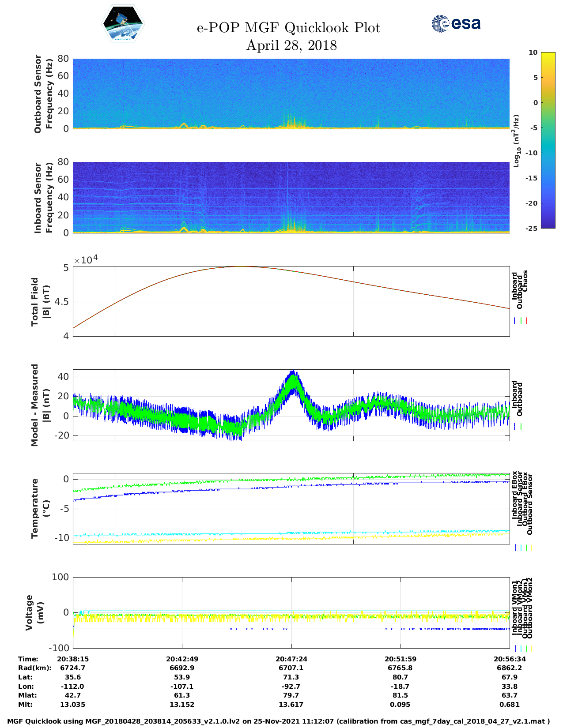Click the footer MGF Quicklook file text

(278, 721)
